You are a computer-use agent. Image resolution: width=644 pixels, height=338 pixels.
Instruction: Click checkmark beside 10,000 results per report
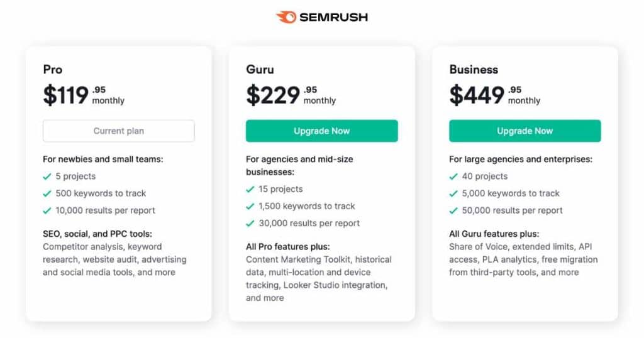click(x=47, y=211)
